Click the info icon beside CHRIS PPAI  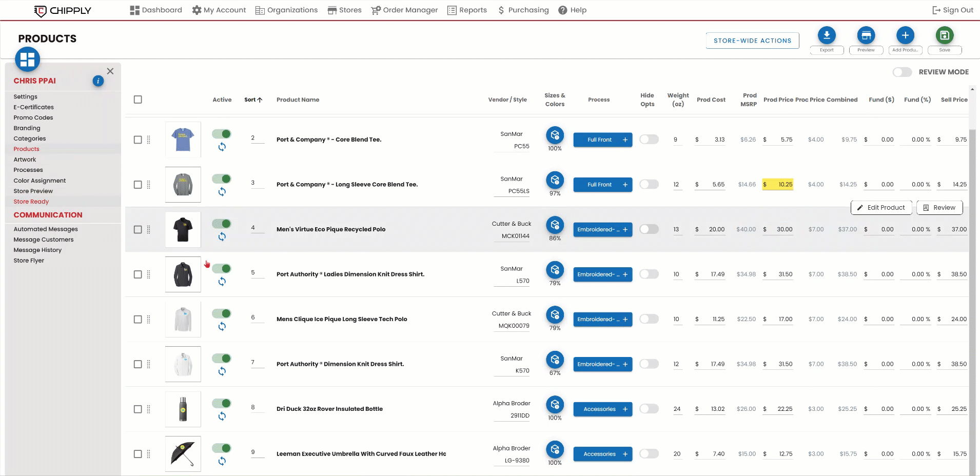pyautogui.click(x=98, y=81)
